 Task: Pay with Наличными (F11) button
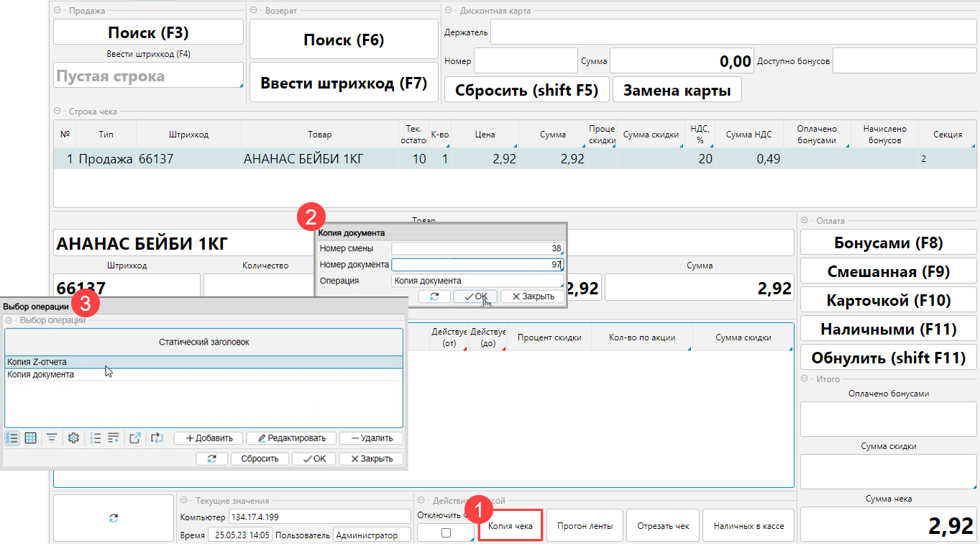point(888,330)
